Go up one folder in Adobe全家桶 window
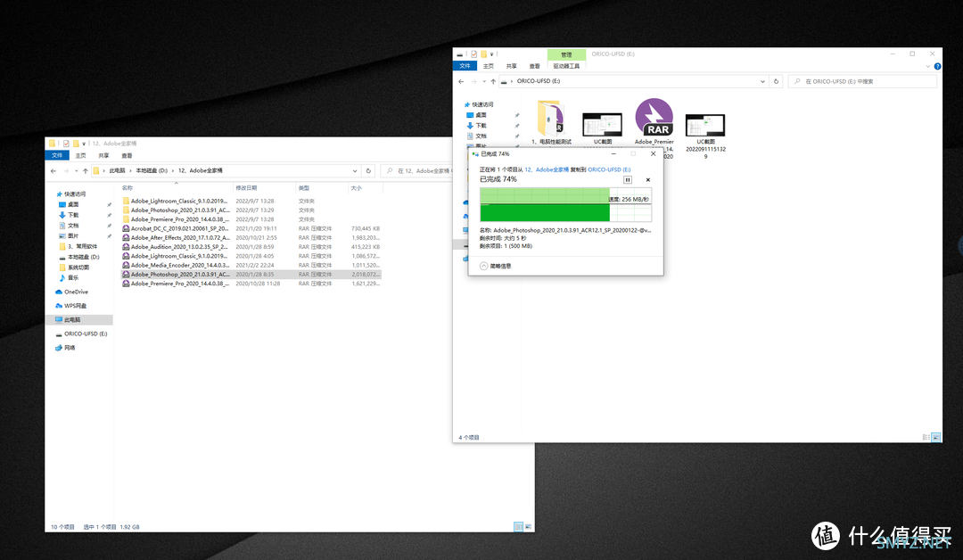This screenshot has height=560, width=963. pos(86,170)
